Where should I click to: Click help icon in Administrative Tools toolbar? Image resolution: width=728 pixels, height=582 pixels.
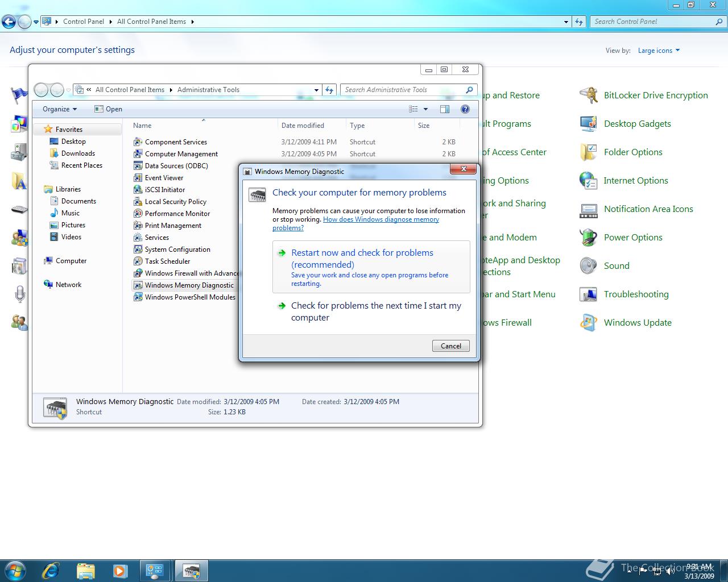click(465, 109)
